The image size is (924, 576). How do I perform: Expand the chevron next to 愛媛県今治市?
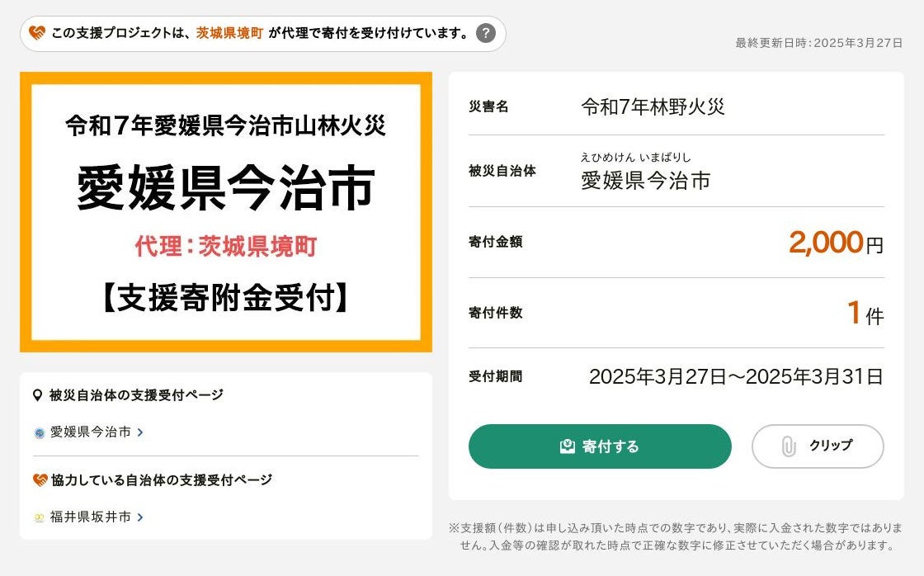[x=141, y=432]
